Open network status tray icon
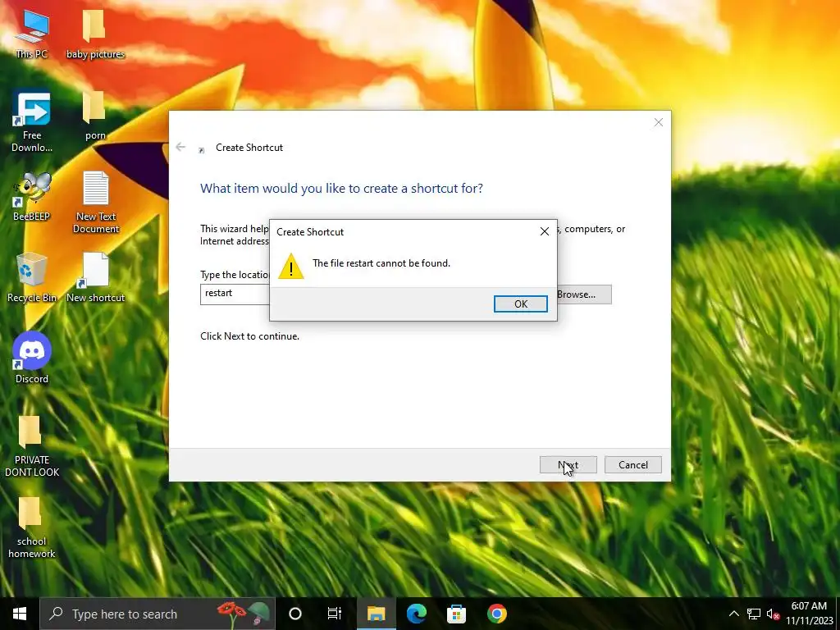 click(754, 614)
